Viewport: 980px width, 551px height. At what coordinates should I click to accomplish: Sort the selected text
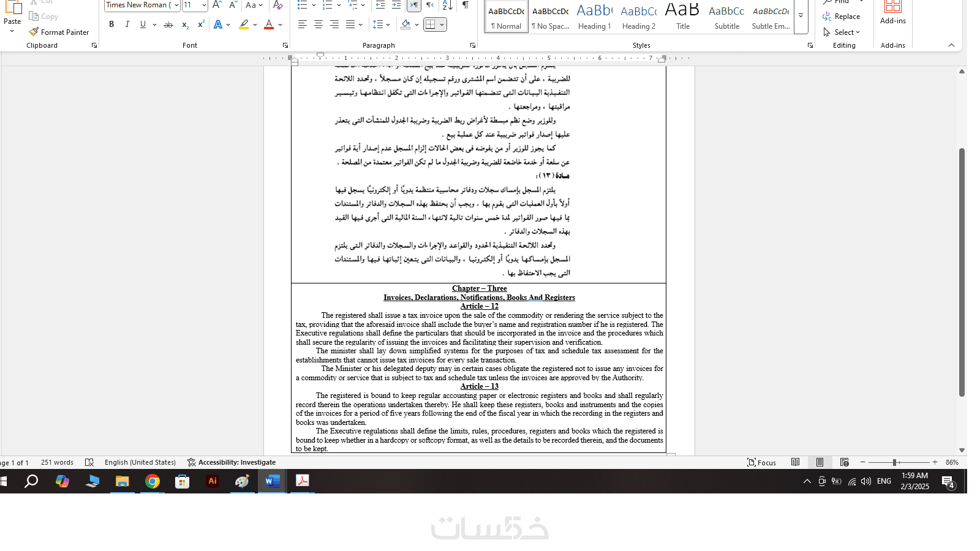(x=448, y=5)
